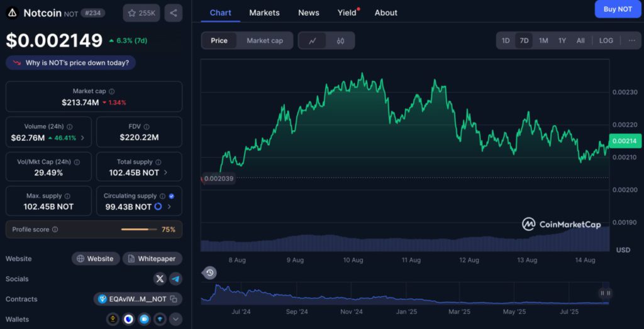The height and width of the screenshot is (329, 644).
Task: Toggle the Price view option
Action: [219, 41]
